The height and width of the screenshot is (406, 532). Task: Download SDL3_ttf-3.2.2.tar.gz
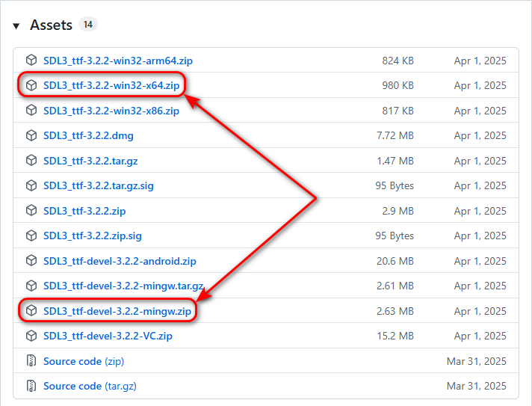(90, 161)
